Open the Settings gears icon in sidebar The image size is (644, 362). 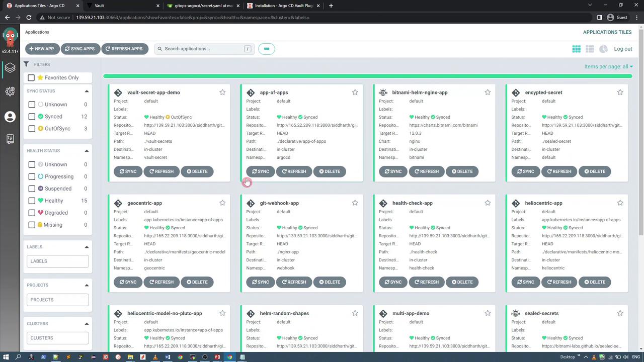point(10,92)
